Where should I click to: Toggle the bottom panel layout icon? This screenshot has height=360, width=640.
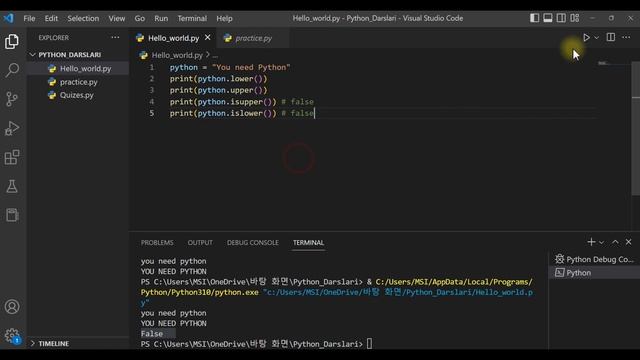(x=548, y=18)
